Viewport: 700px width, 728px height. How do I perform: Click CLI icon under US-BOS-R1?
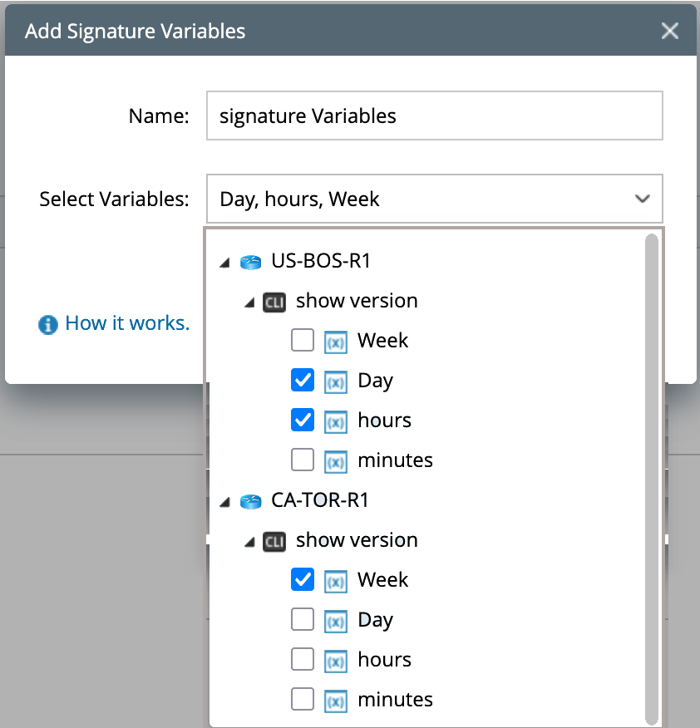[x=274, y=302]
